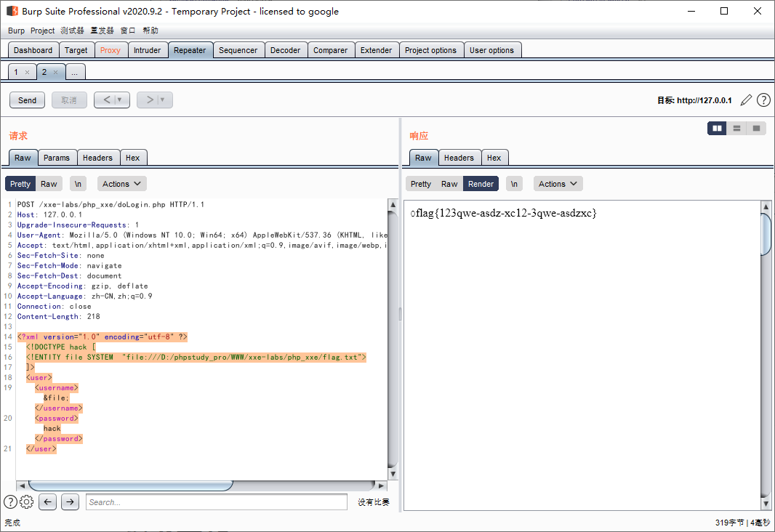
Task: Switch request view to Pretty
Action: [x=20, y=184]
